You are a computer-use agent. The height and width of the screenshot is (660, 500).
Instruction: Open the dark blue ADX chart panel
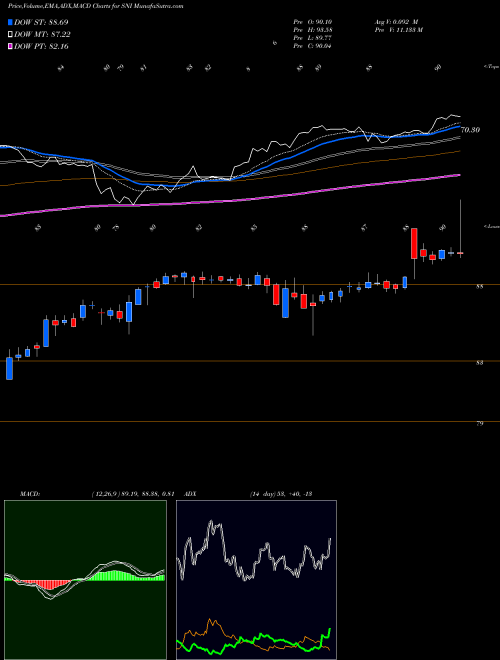(x=256, y=580)
